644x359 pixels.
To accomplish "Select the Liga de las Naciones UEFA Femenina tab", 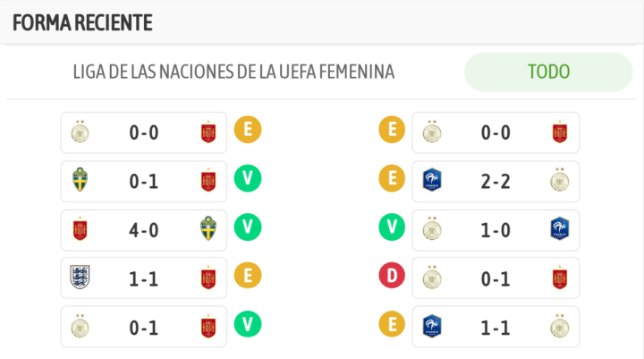I will 233,72.
